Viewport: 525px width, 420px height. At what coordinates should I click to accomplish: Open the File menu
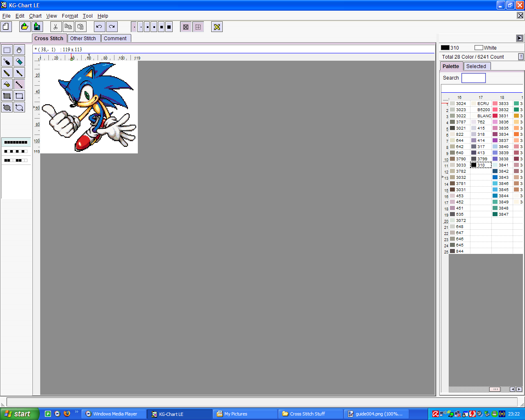coord(7,16)
